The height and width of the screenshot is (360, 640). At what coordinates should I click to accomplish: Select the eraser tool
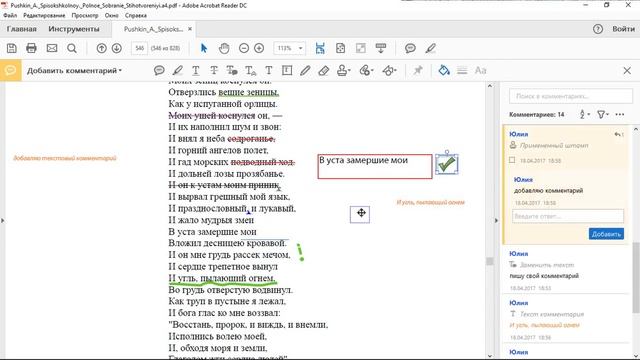pyautogui.click(x=324, y=71)
